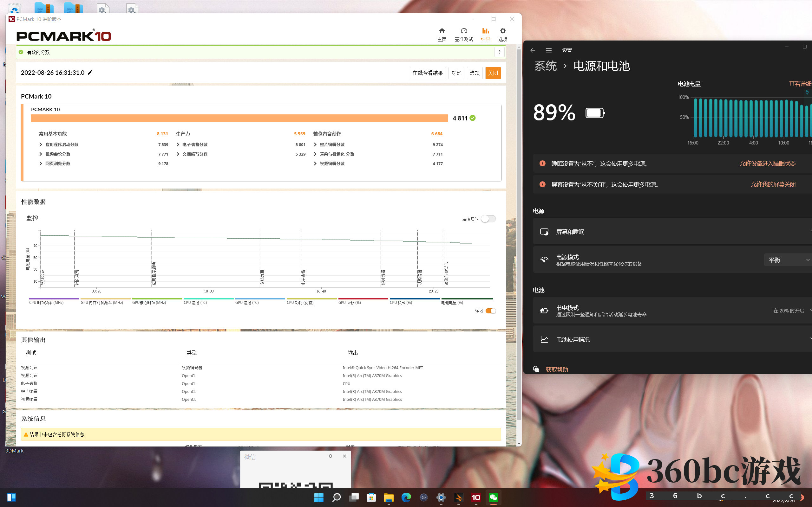Switch to the 结果 tab
Image resolution: width=812 pixels, height=507 pixels.
coord(485,34)
